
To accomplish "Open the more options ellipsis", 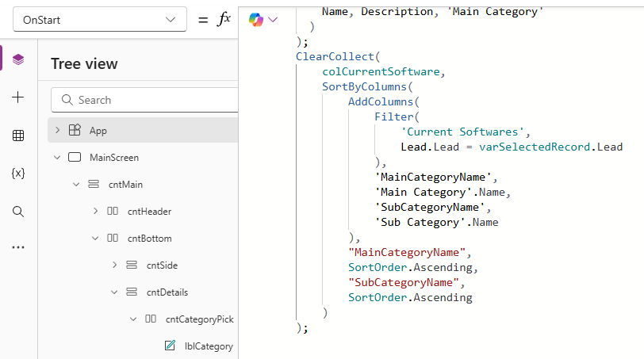I will click(18, 248).
